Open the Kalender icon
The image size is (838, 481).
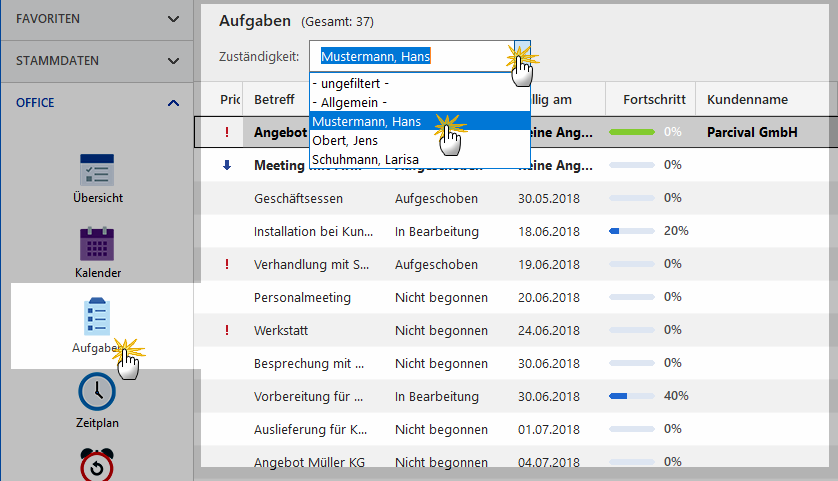pos(97,244)
